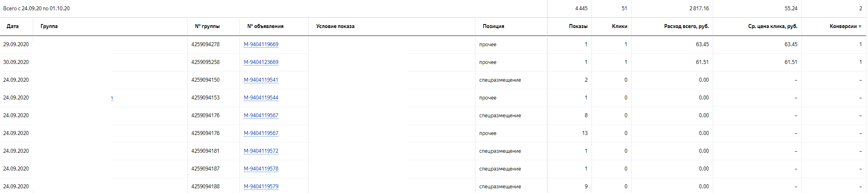Open ad M-9404119544 link
The image size is (868, 193).
261,97
